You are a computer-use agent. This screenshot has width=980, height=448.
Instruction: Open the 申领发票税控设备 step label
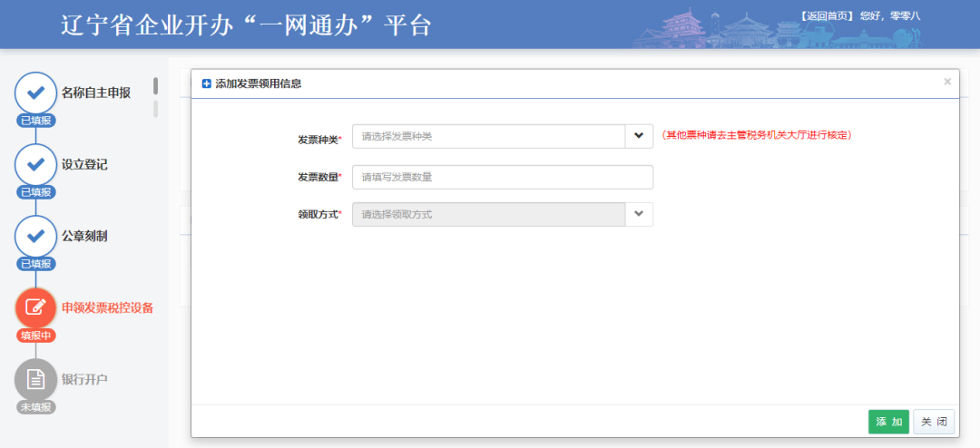click(x=107, y=308)
